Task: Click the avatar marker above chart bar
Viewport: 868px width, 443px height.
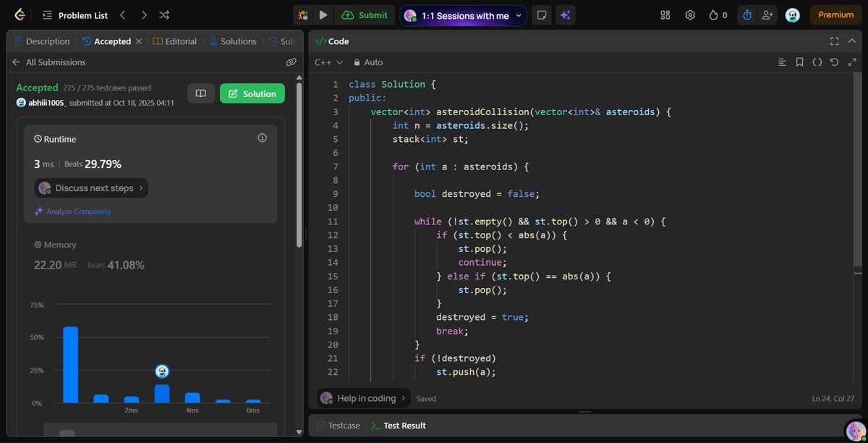Action: coord(162,371)
